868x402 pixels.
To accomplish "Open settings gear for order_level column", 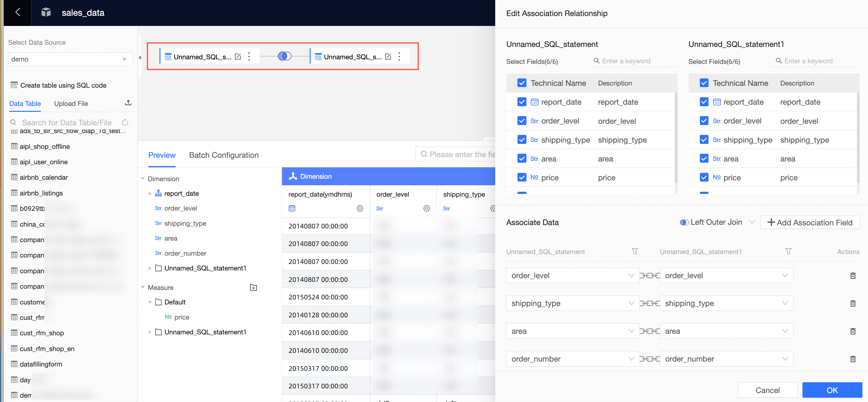I will [x=427, y=209].
